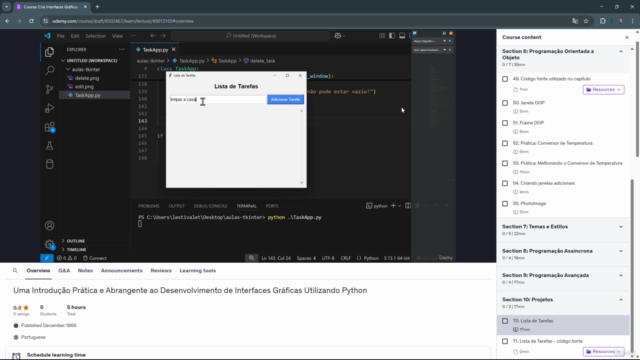The image size is (640, 360).
Task: Open the Q&A tab
Action: 64,271
